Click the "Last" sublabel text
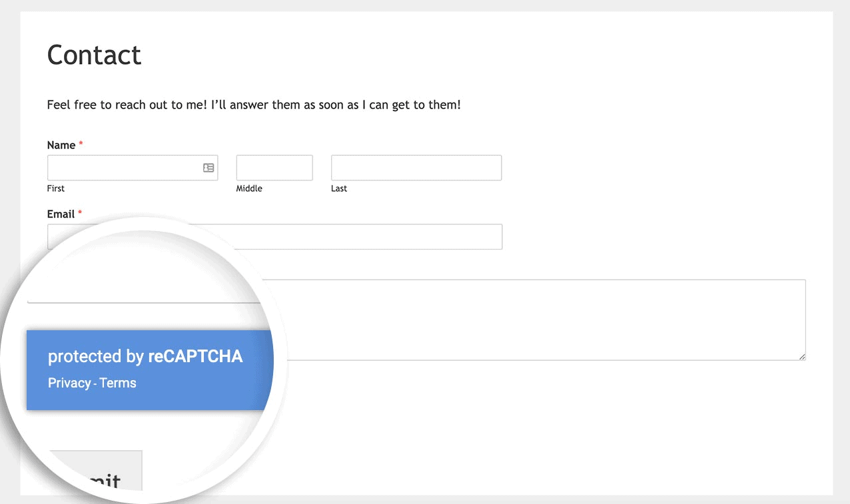This screenshot has width=850, height=504. pyautogui.click(x=339, y=188)
